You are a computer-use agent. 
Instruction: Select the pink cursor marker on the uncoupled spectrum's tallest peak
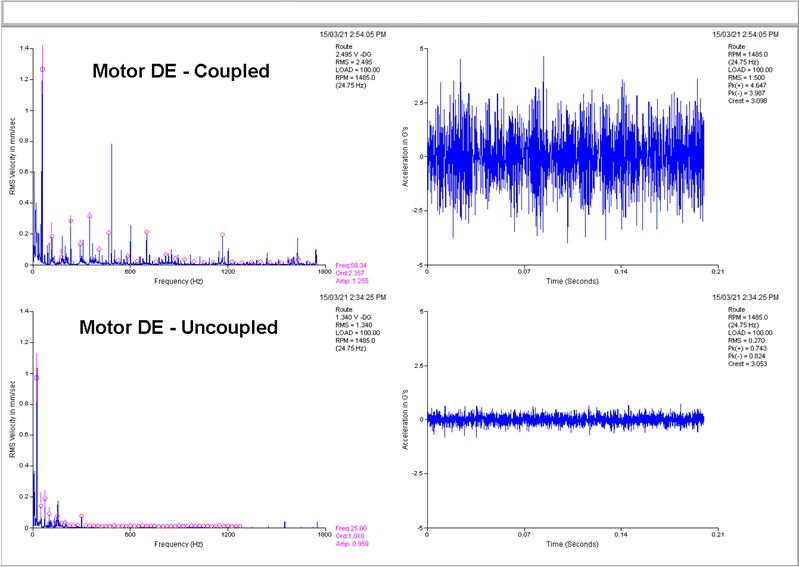(36, 377)
